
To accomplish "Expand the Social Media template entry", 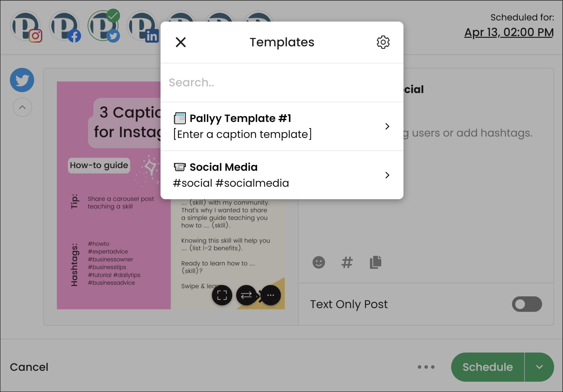I will tap(387, 175).
